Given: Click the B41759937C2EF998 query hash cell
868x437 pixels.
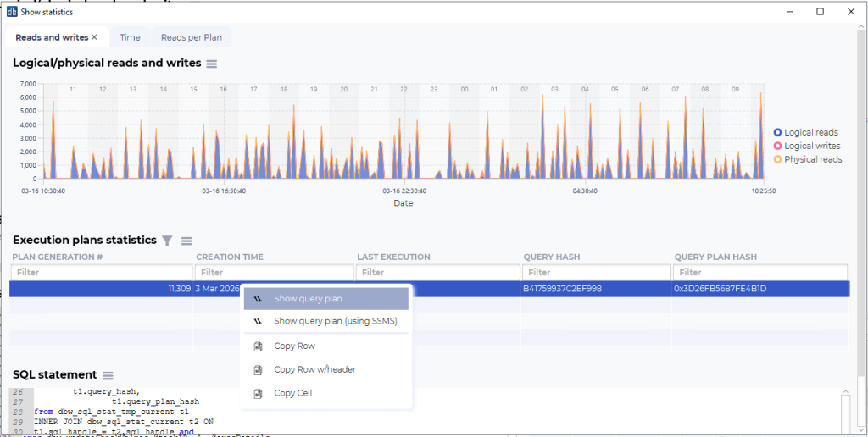Looking at the screenshot, I should pos(596,289).
